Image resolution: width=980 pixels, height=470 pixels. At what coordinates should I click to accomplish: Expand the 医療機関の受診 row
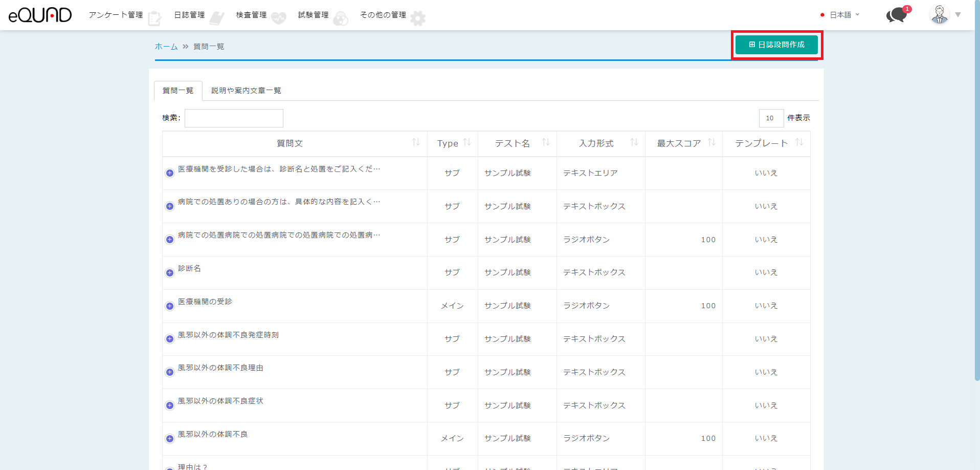click(170, 306)
